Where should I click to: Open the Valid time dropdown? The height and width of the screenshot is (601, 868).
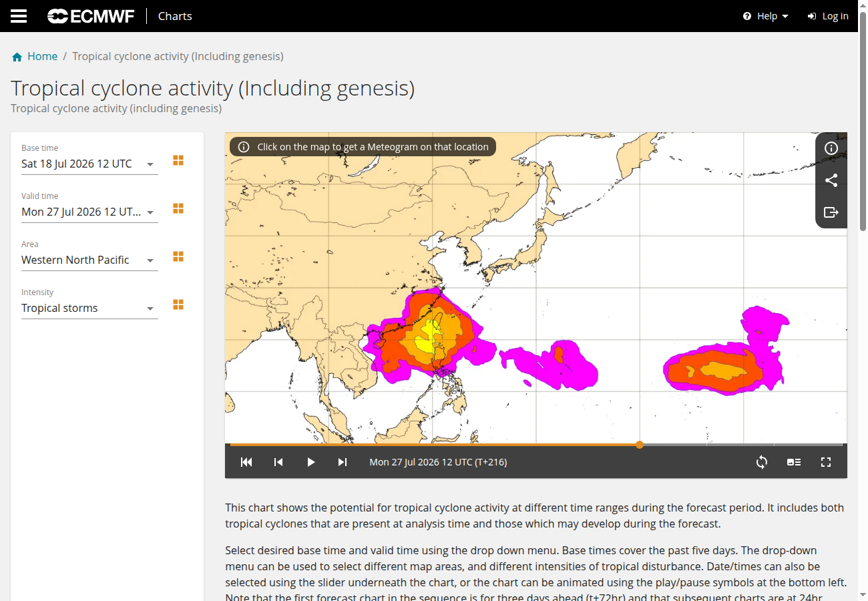pyautogui.click(x=89, y=212)
